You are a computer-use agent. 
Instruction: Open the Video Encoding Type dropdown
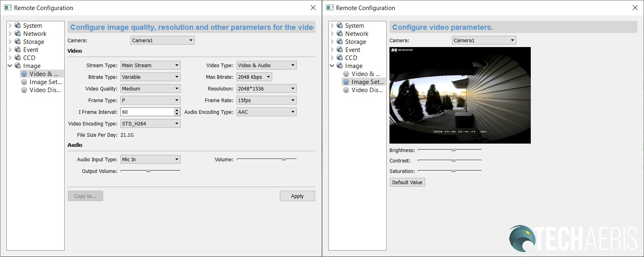pyautogui.click(x=151, y=123)
